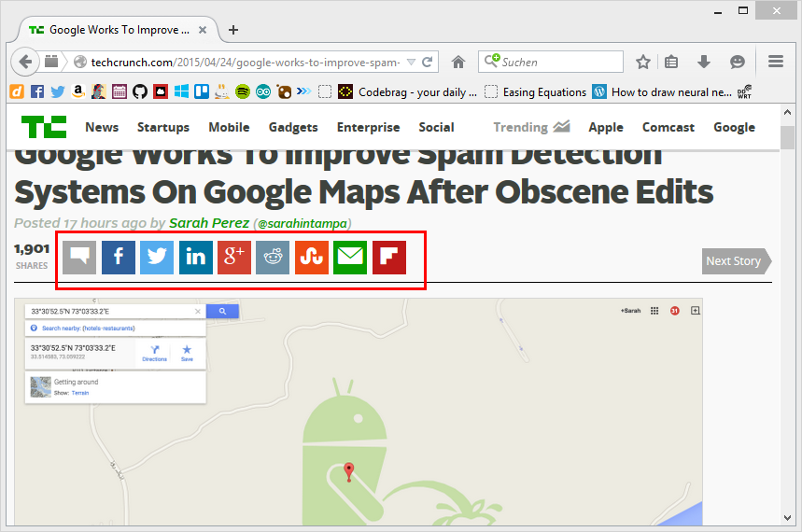Open search engine selector magnifier icon
Viewport: 802px width, 532px height.
point(491,61)
